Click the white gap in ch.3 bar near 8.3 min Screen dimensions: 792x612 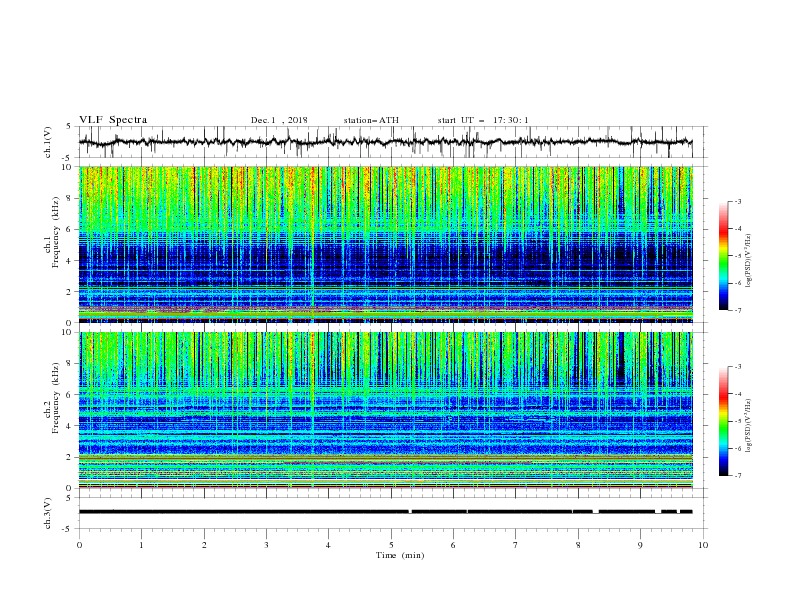coord(596,512)
